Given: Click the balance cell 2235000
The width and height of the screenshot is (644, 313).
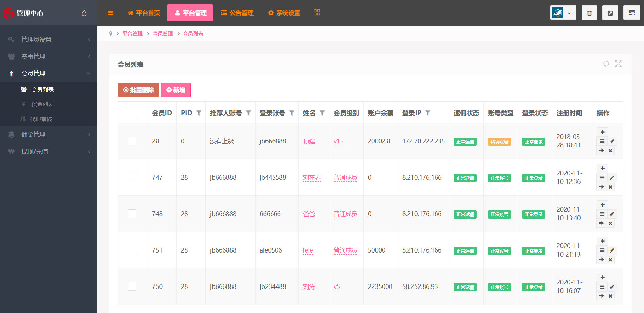Looking at the screenshot, I should coord(380,286).
